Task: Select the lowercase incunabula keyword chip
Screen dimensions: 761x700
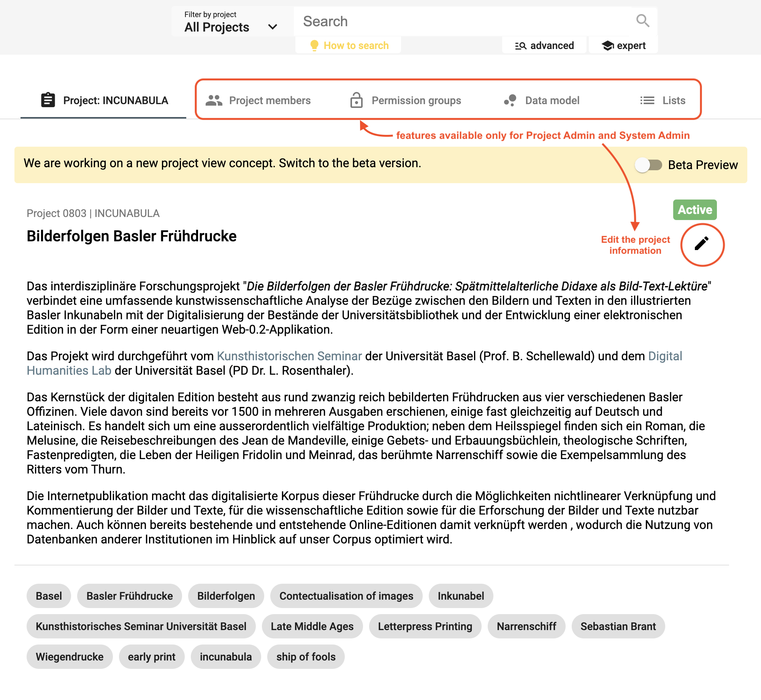Action: (x=226, y=657)
